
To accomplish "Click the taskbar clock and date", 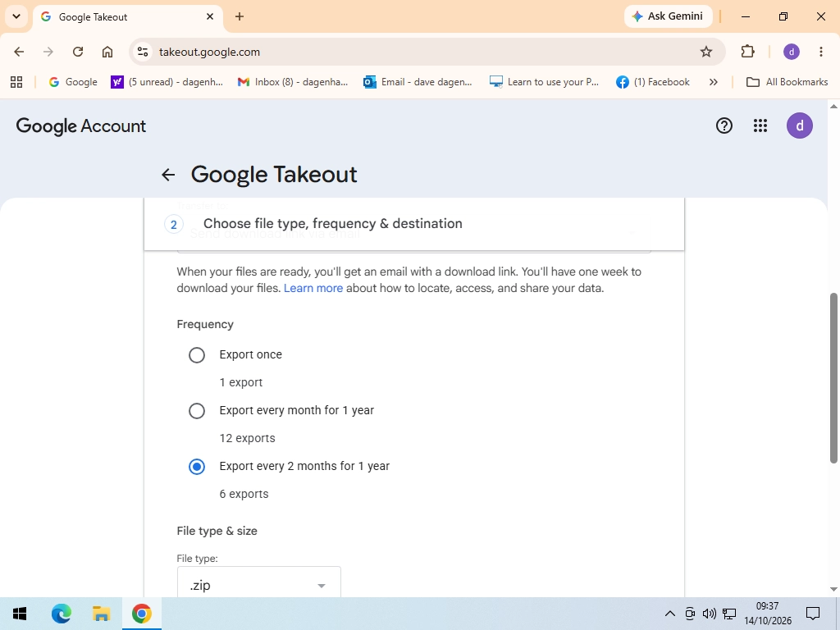I will point(767,614).
